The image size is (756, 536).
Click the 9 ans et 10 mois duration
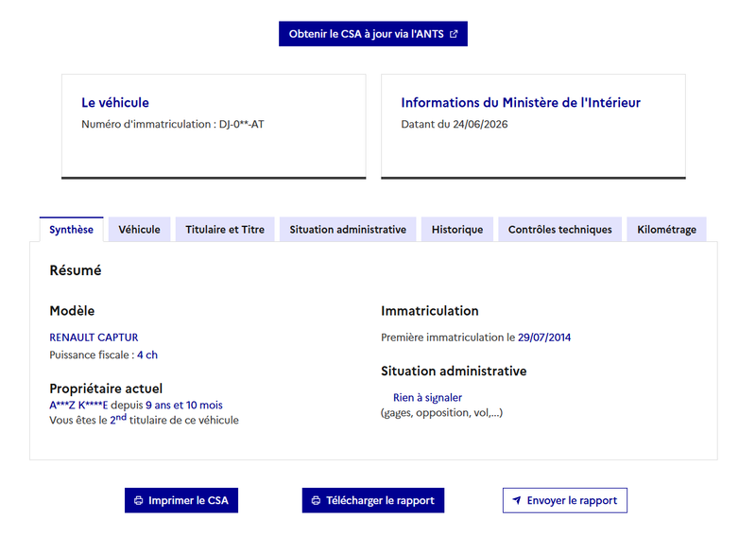click(184, 406)
